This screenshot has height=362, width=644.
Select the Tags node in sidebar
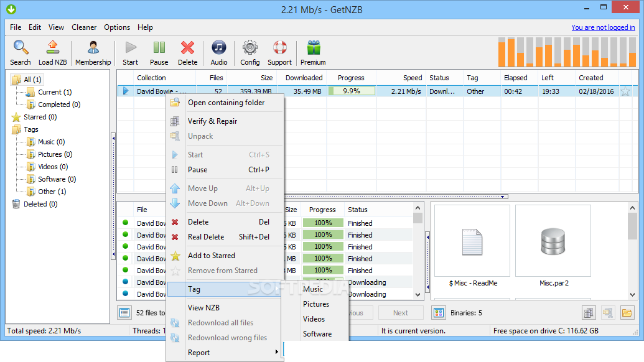click(31, 129)
